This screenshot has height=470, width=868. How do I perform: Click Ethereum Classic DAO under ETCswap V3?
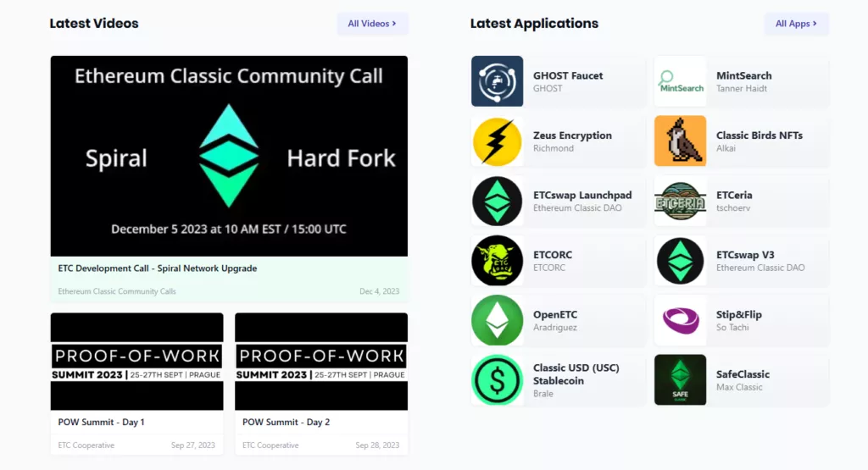click(760, 268)
